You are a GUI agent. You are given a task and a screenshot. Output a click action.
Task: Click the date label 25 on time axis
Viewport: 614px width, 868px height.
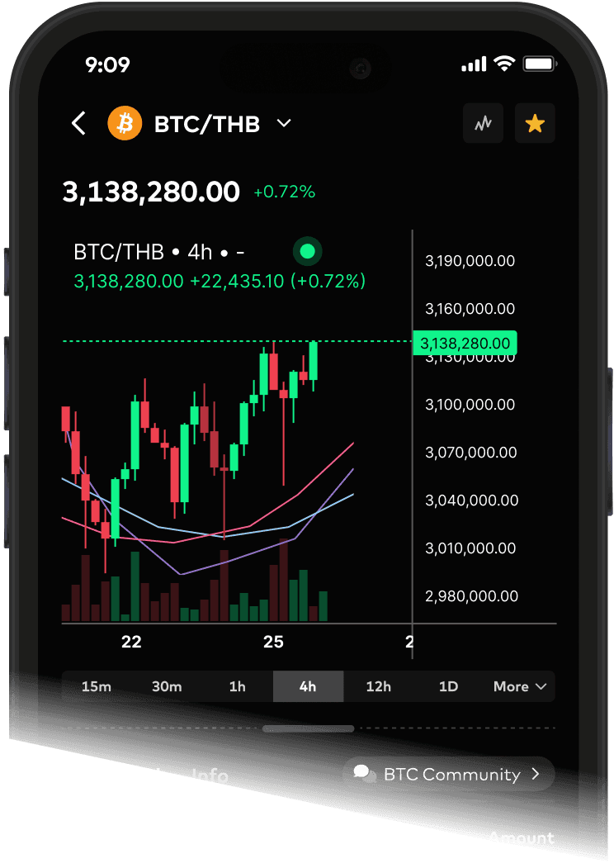273,642
